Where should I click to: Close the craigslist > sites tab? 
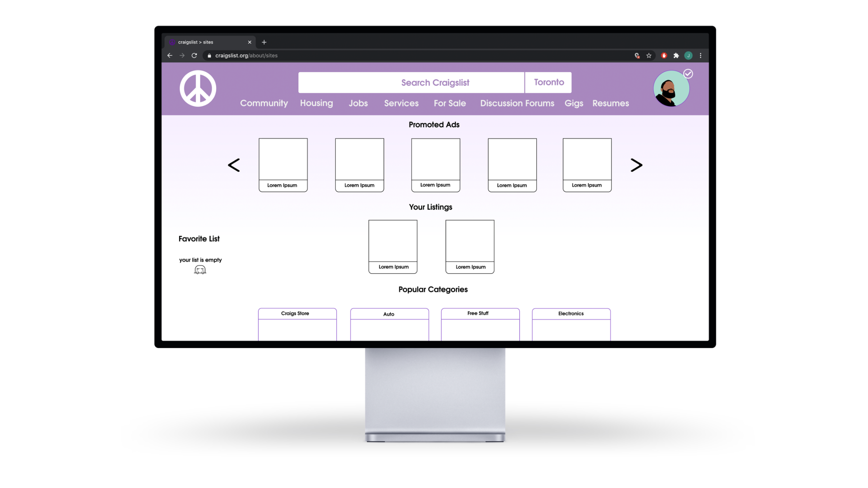[250, 42]
